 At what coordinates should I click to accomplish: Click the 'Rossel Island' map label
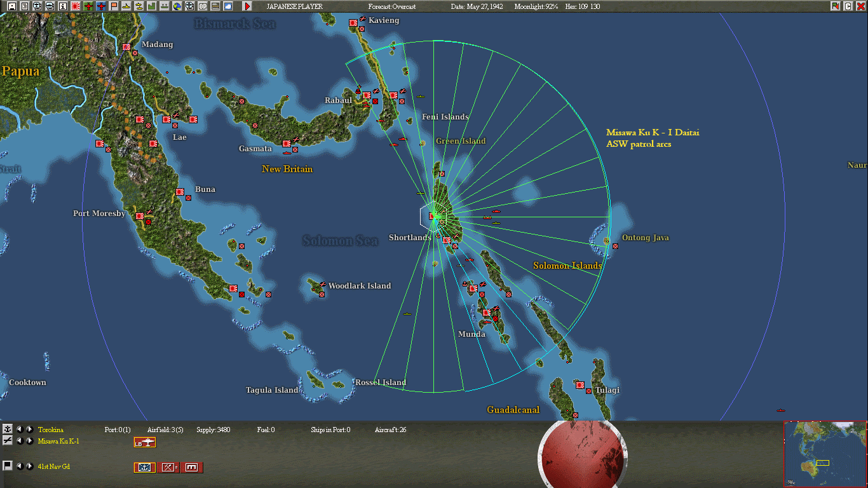pyautogui.click(x=381, y=383)
